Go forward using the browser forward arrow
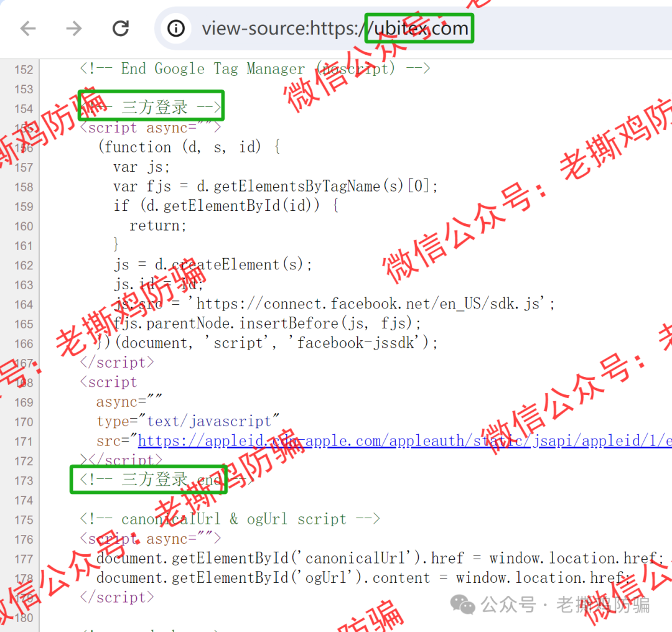 tap(74, 29)
